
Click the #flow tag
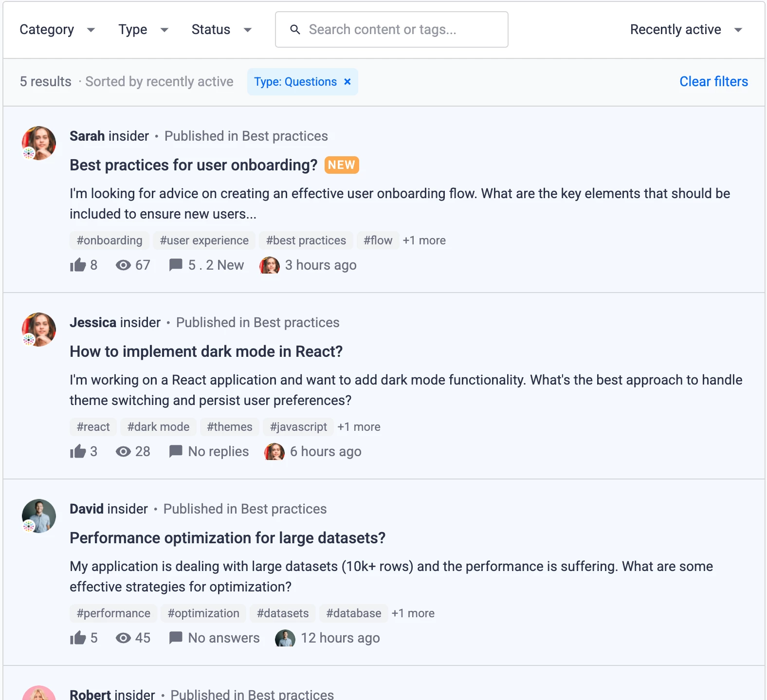[x=378, y=240]
